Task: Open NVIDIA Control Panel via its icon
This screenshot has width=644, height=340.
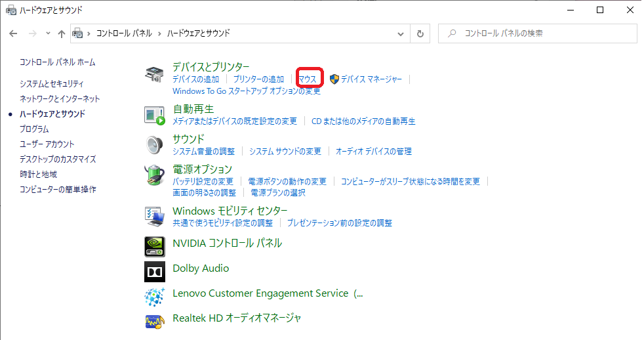Action: 155,245
